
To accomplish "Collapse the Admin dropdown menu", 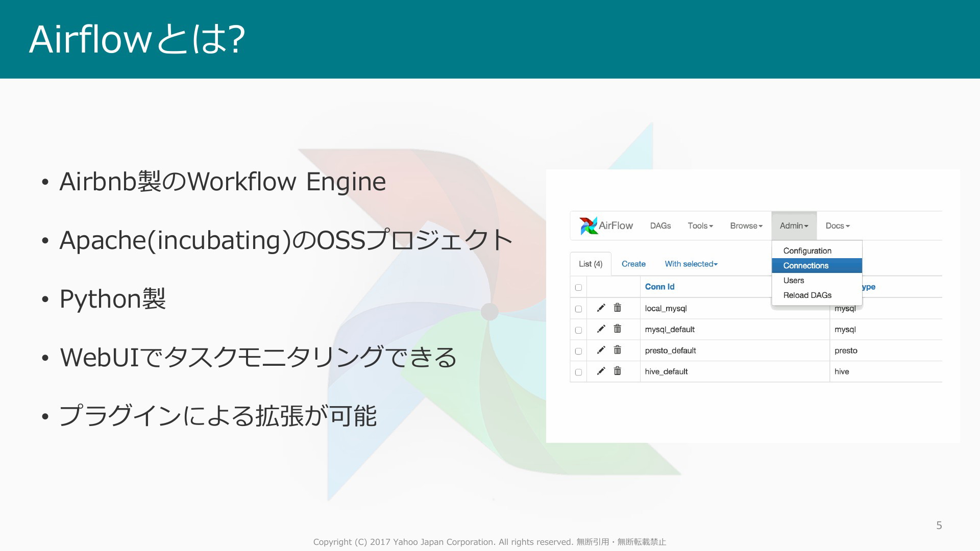I will tap(794, 226).
